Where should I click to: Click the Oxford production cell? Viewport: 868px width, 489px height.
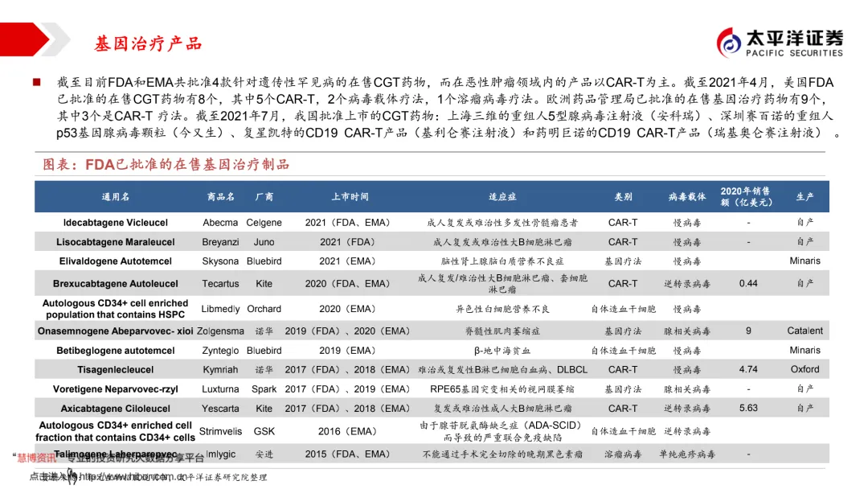(805, 369)
